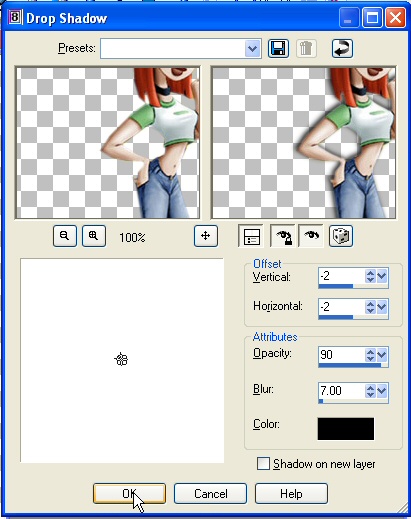The width and height of the screenshot is (411, 519).
Task: Expand the Vertical offset slider dropdown arrow
Action: coord(382,276)
